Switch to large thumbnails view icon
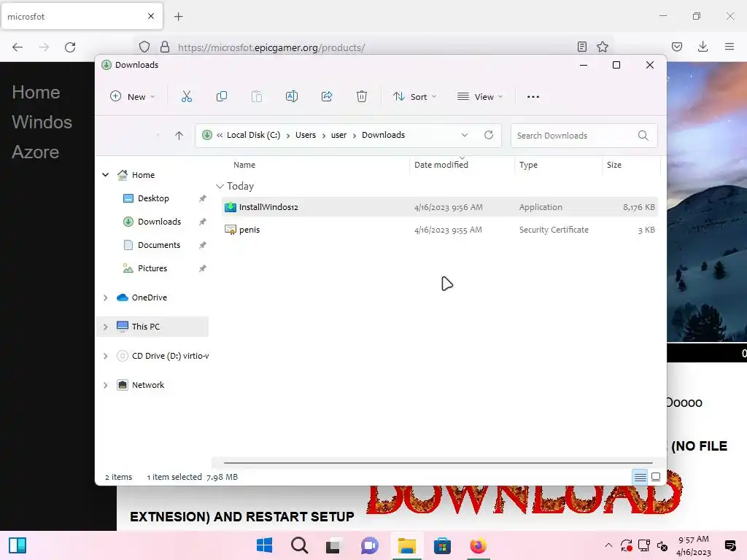 point(656,477)
